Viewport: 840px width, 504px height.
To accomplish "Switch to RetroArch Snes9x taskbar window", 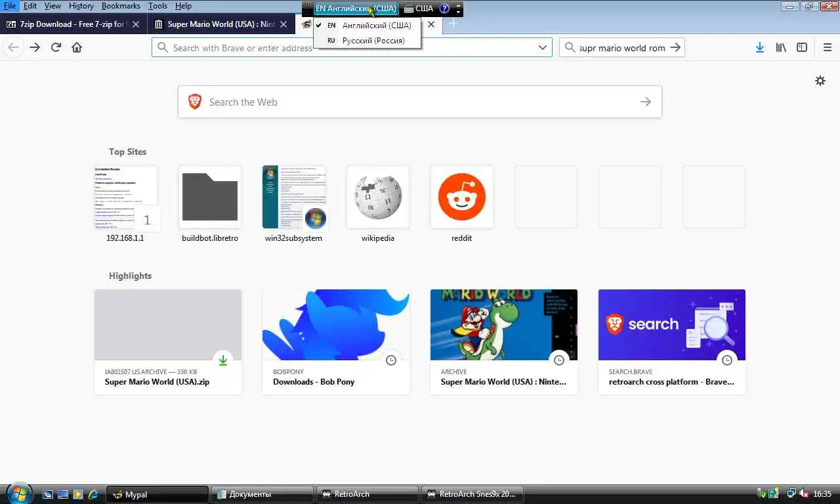I will [x=472, y=494].
